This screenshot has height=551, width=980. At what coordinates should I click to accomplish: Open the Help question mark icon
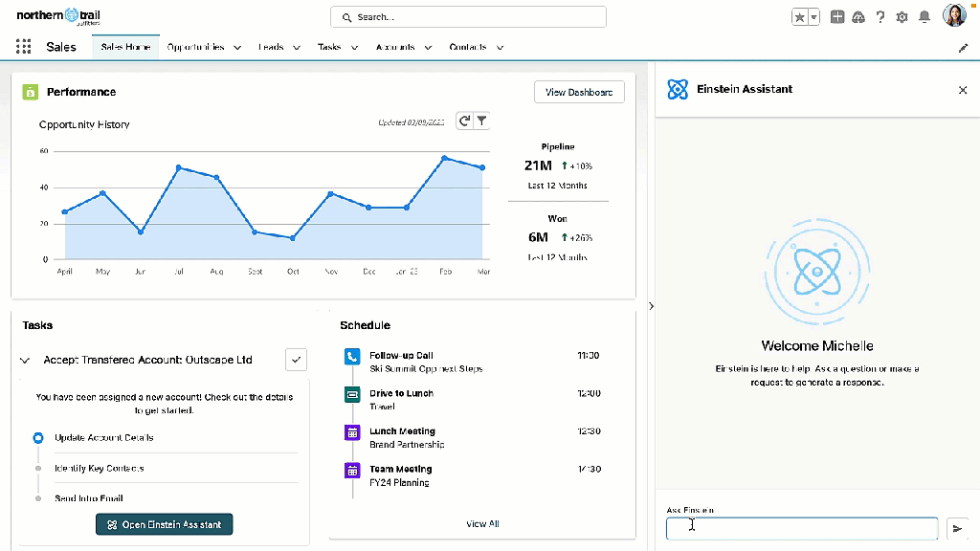click(880, 17)
